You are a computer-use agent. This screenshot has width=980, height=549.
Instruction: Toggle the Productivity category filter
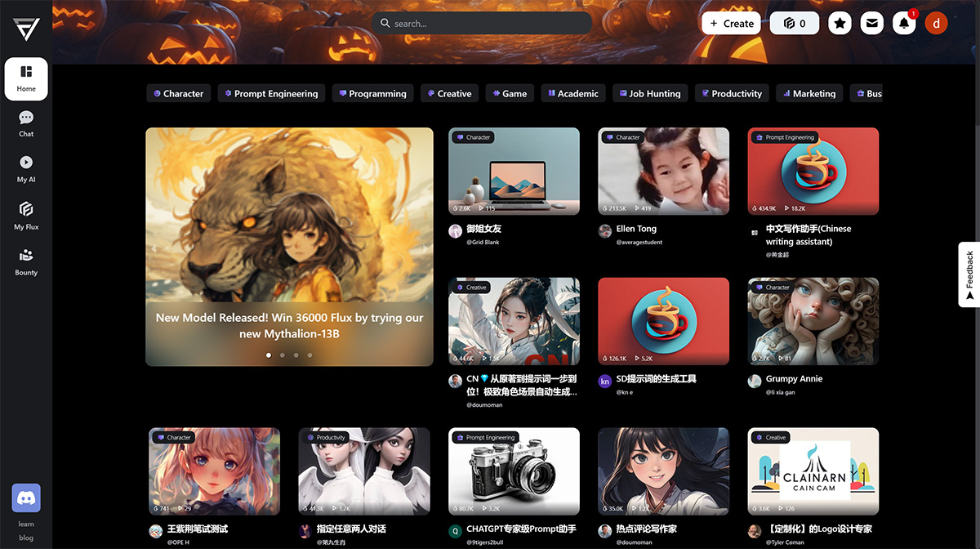pos(731,93)
